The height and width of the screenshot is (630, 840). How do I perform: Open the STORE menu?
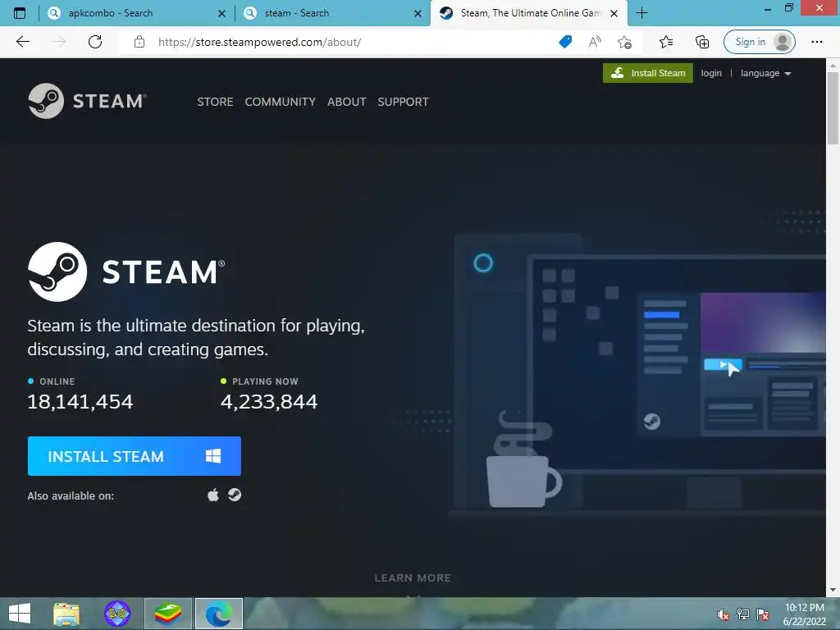click(215, 102)
